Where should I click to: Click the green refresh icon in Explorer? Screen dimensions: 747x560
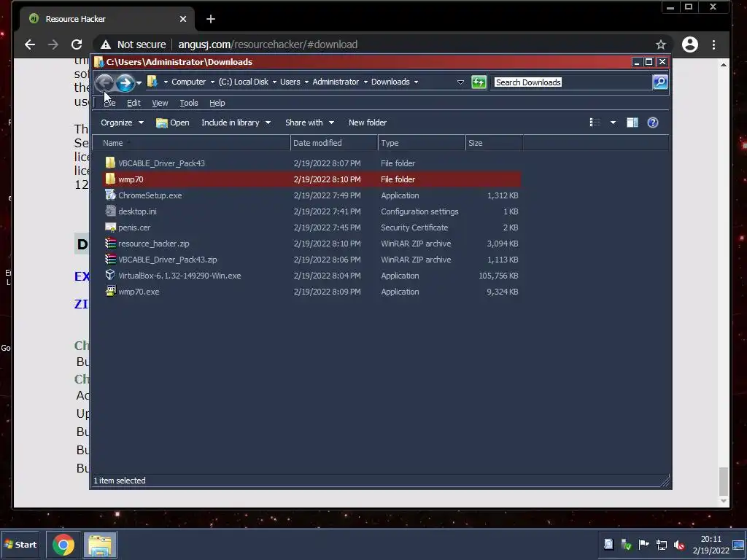479,82
